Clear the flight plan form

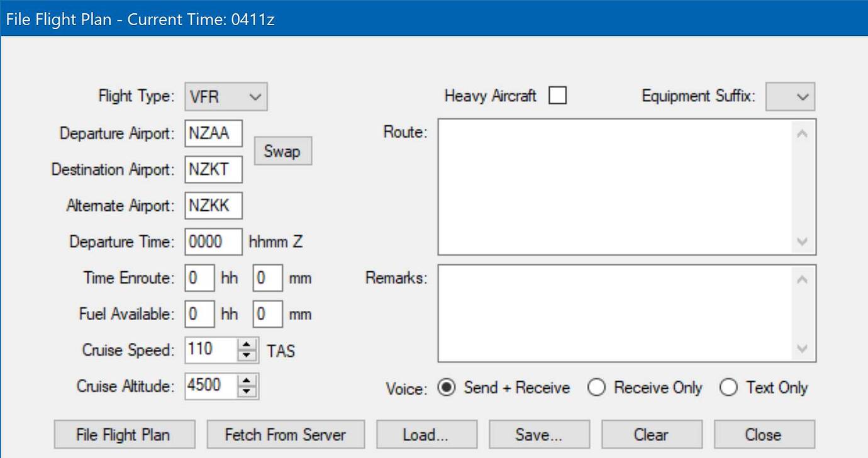click(x=652, y=434)
